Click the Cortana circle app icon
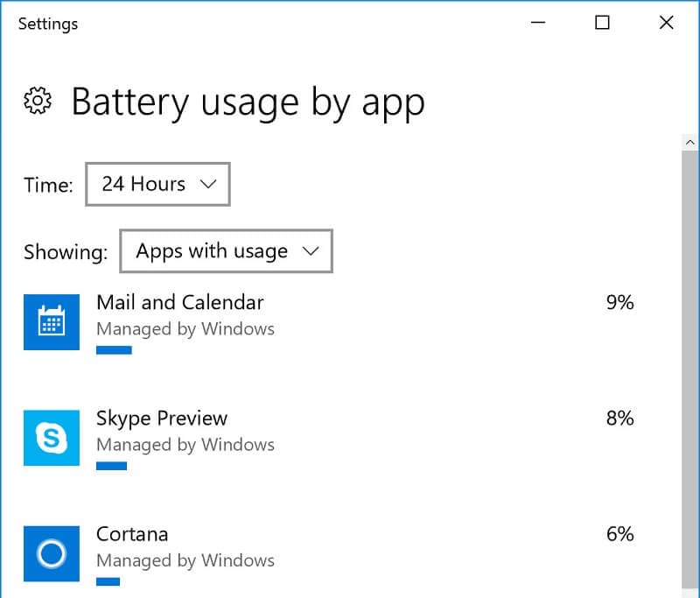 coord(52,554)
